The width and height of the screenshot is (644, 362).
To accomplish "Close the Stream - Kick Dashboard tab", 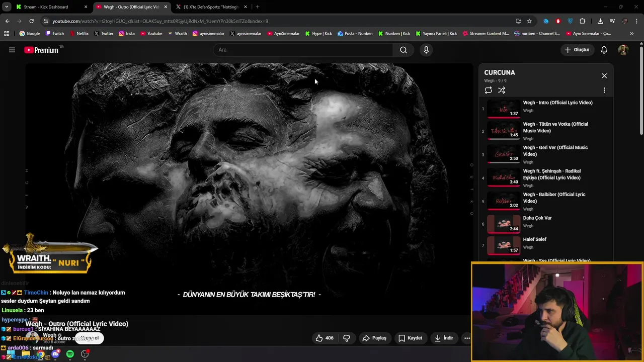I will 86,7.
